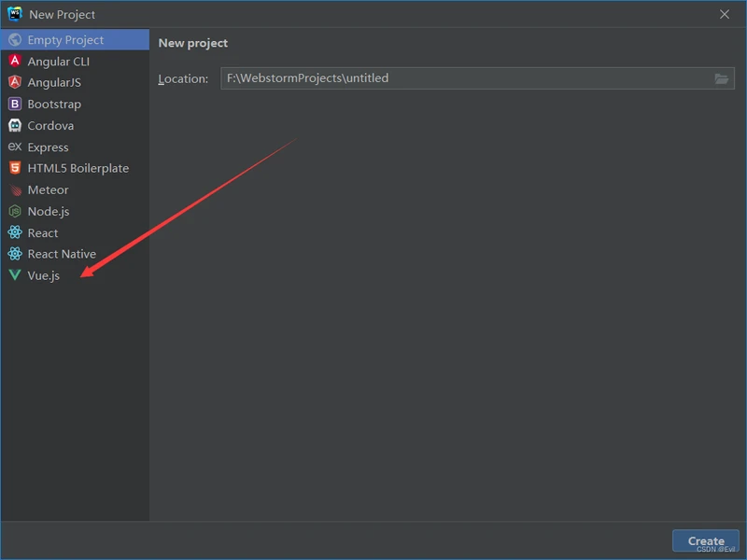
Task: Choose Angular CLI project type
Action: (75, 61)
